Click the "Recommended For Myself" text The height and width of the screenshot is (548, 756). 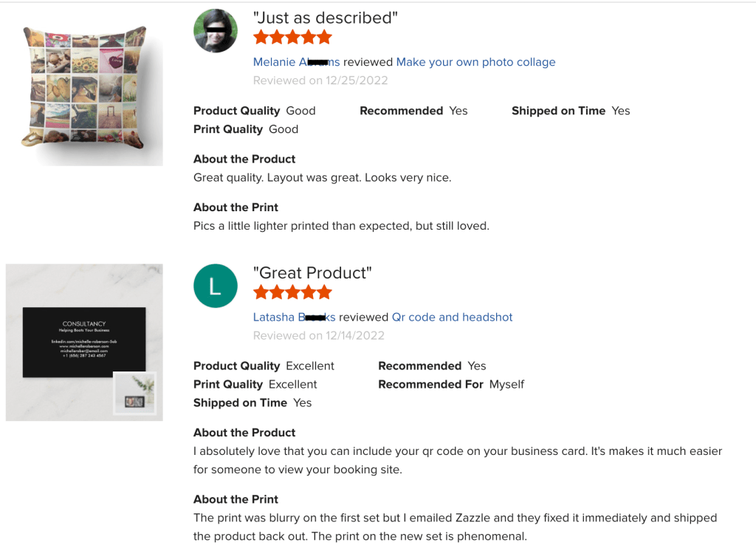[451, 384]
